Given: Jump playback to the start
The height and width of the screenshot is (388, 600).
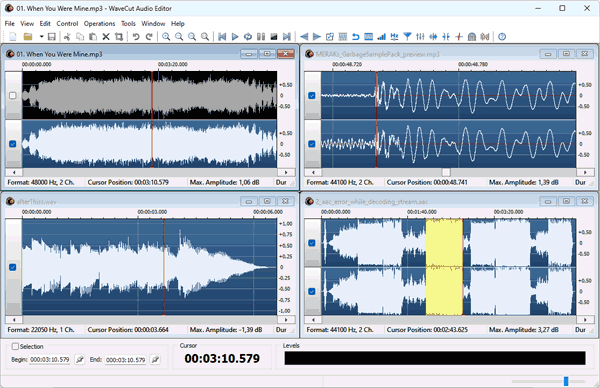Looking at the screenshot, I should (222, 37).
